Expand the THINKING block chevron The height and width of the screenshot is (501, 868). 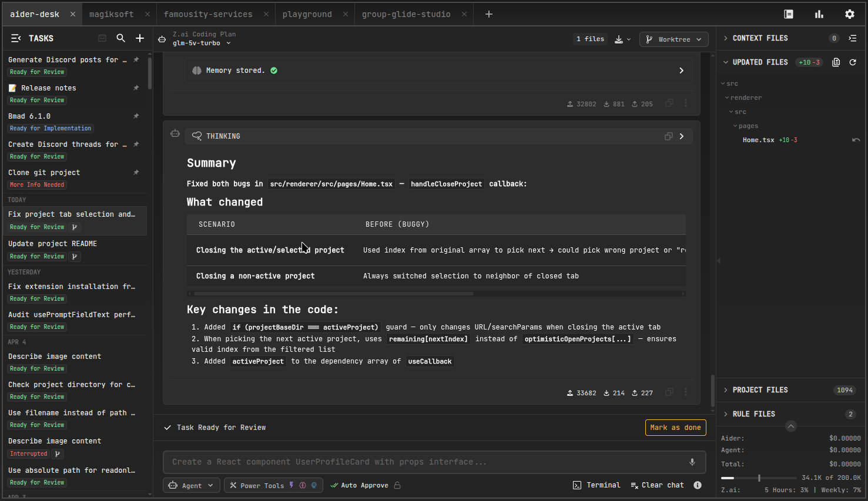click(682, 136)
